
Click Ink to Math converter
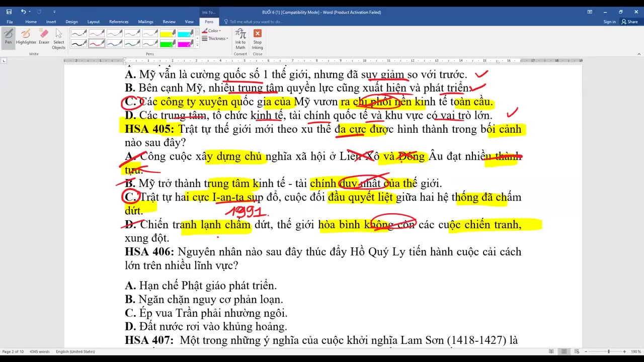(240, 39)
